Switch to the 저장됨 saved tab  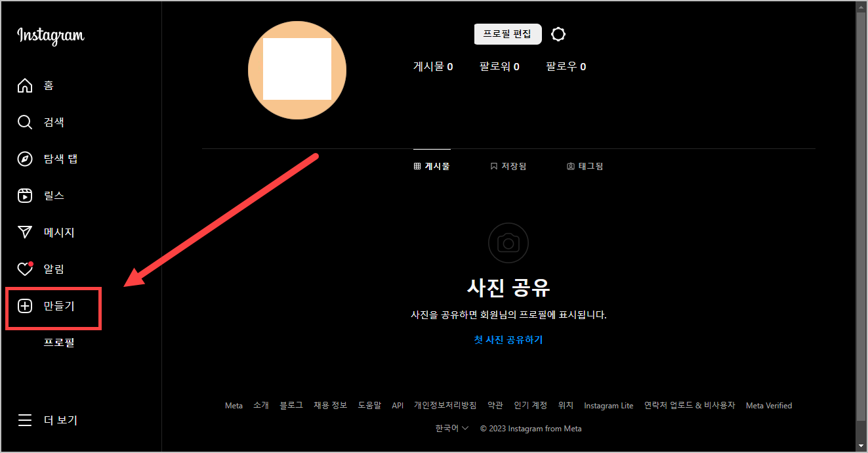[508, 166]
